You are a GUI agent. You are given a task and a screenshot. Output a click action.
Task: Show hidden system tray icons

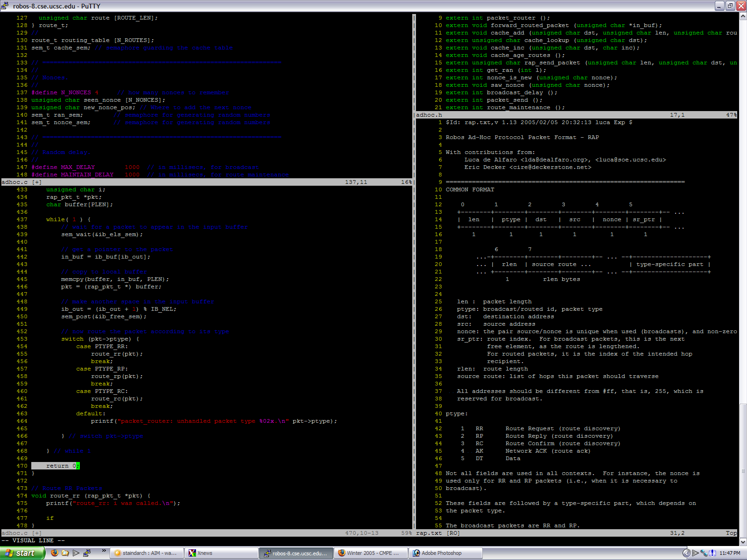(x=686, y=553)
